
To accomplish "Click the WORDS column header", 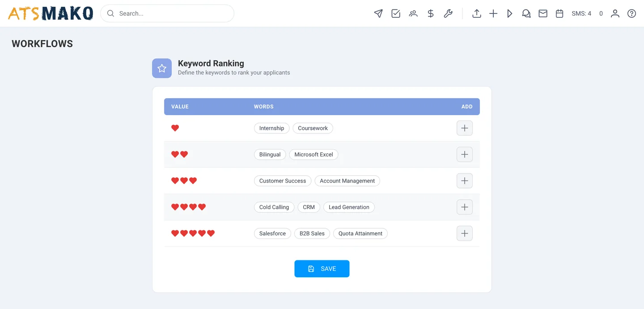I will (x=264, y=107).
